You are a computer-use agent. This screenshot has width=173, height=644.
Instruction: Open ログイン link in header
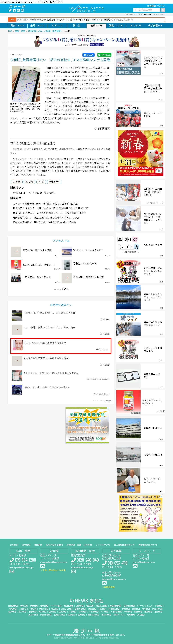(161, 6)
